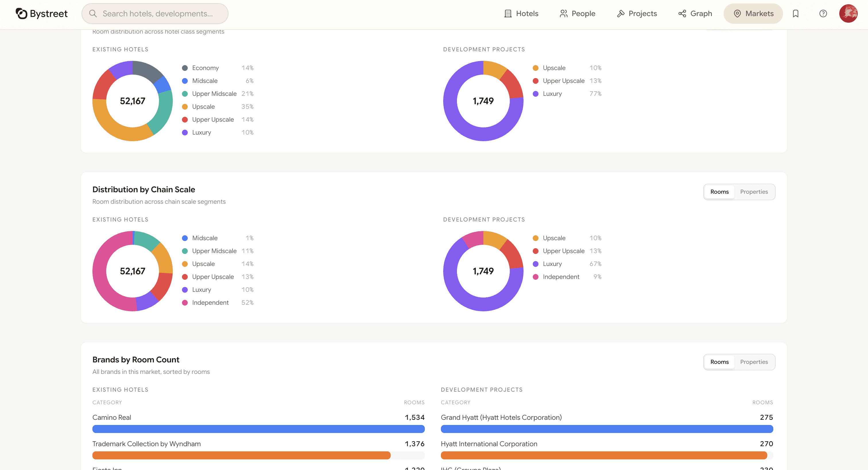Click the Camino Real brand row
The height and width of the screenshot is (470, 868).
click(x=112, y=417)
